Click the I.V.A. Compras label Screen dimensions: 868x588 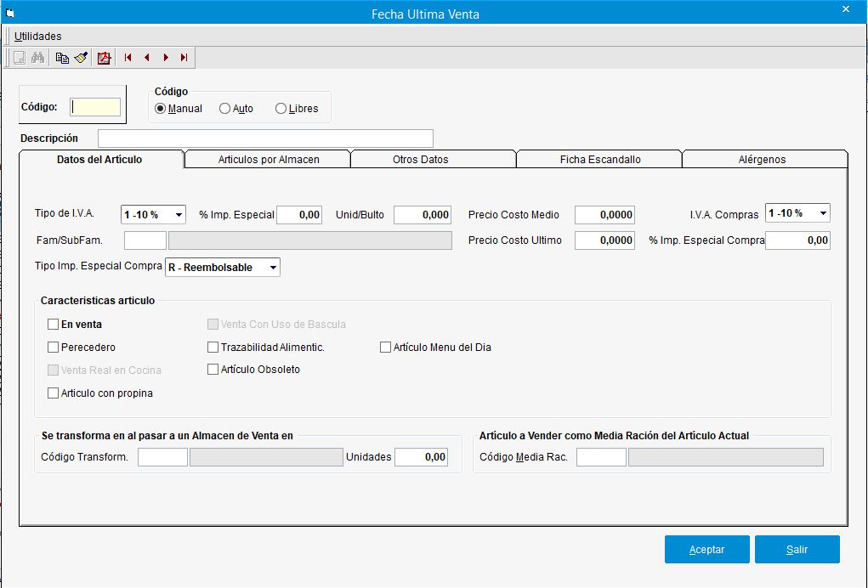724,215
